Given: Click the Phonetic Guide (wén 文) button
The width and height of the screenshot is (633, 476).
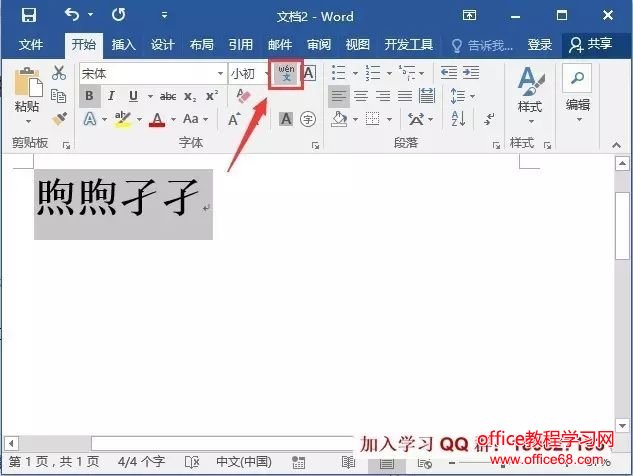Looking at the screenshot, I should pyautogui.click(x=286, y=73).
